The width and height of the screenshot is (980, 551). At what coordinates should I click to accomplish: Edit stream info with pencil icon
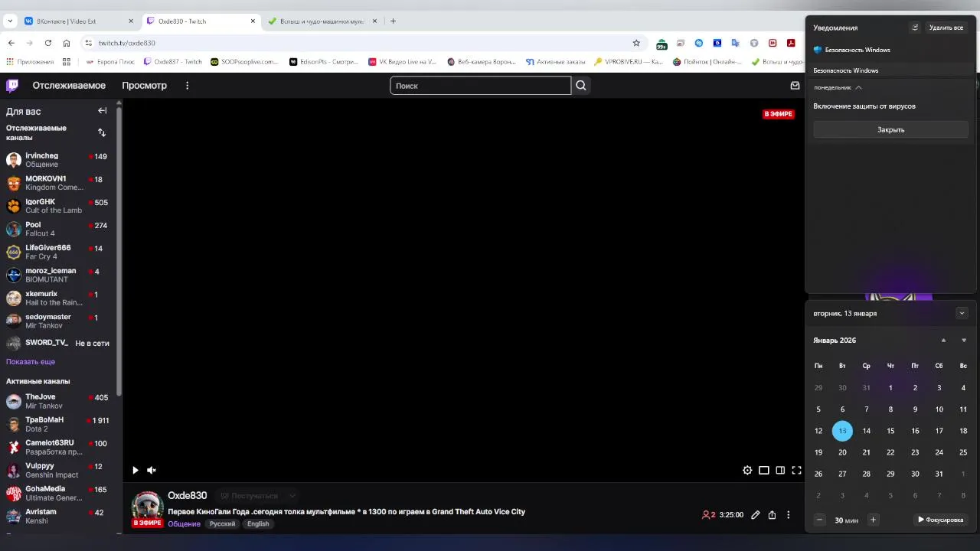coord(755,515)
